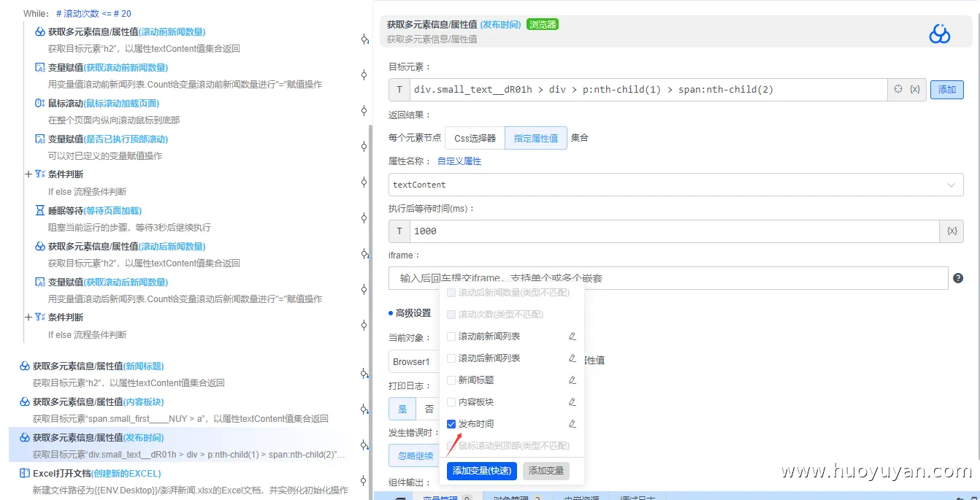Check the 新闻标题 variable checkbox
980x500 pixels.
(451, 380)
